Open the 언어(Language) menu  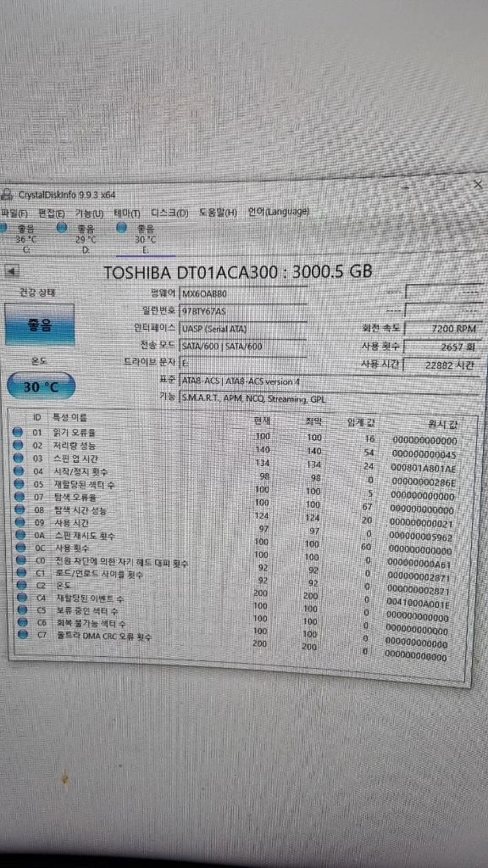[x=278, y=211]
